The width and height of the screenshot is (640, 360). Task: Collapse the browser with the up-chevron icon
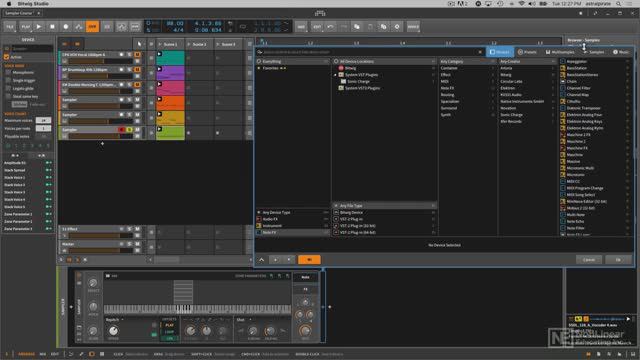coord(262,260)
